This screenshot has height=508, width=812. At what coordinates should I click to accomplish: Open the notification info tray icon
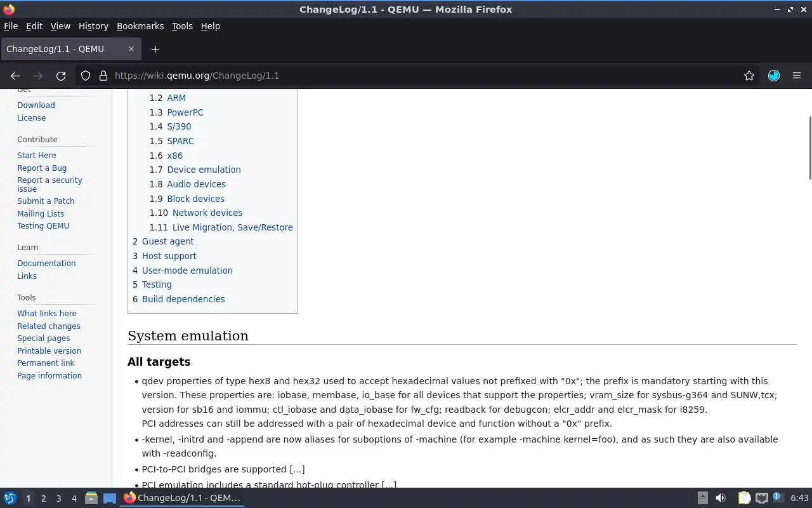point(778,497)
